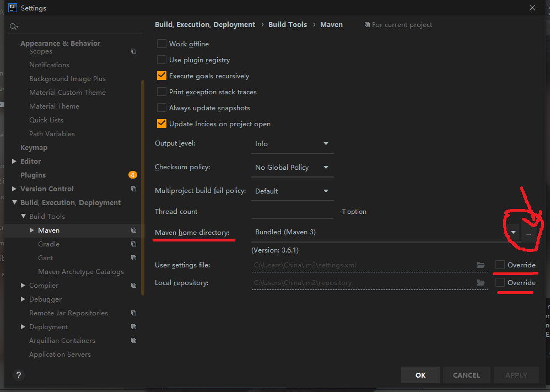
Task: Select Material Custom Theme settings
Action: [x=67, y=92]
